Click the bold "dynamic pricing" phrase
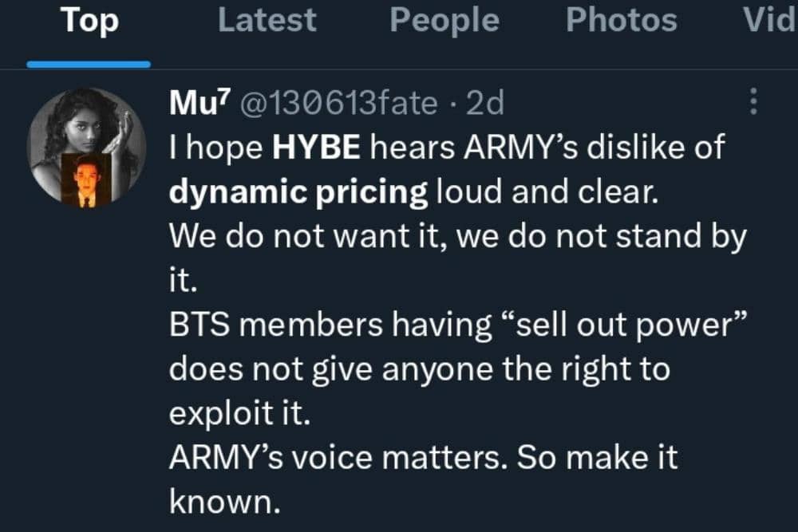Viewport: 798px width, 532px height. pyautogui.click(x=298, y=194)
